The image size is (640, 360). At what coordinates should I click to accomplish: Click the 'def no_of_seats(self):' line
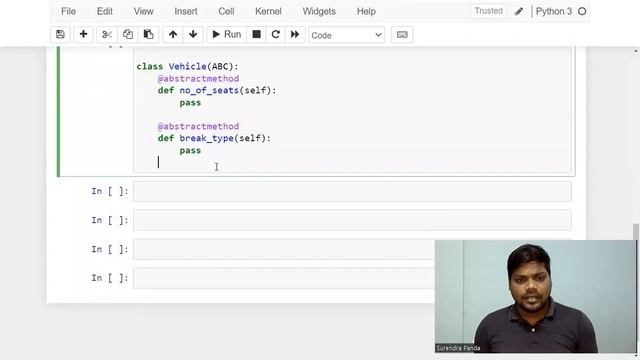point(217,91)
